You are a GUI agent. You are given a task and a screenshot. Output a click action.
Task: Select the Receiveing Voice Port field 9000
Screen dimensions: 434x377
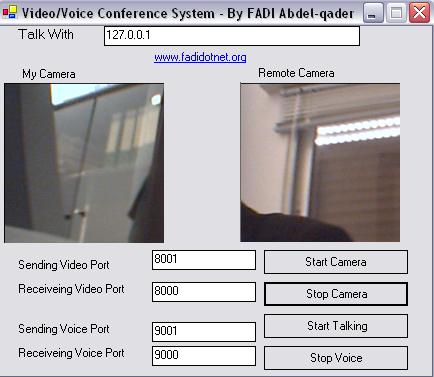[x=204, y=356]
